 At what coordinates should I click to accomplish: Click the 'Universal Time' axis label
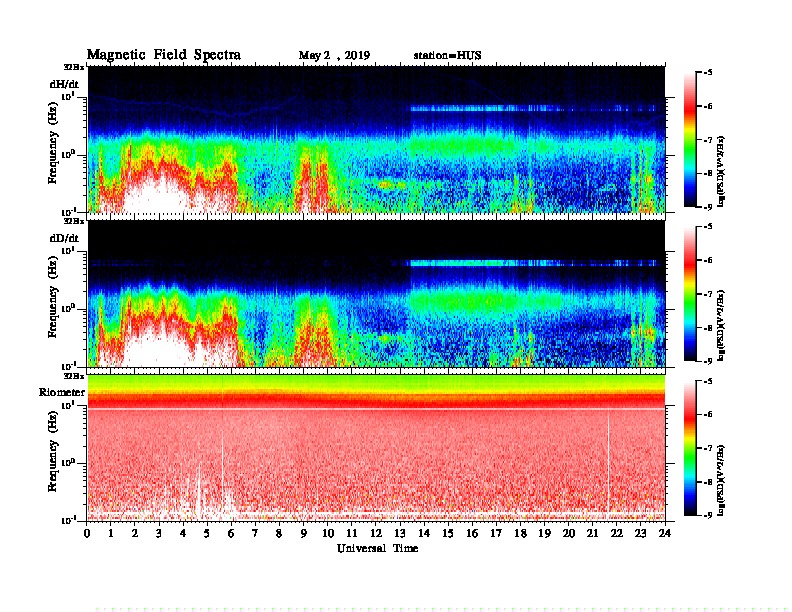pos(377,548)
